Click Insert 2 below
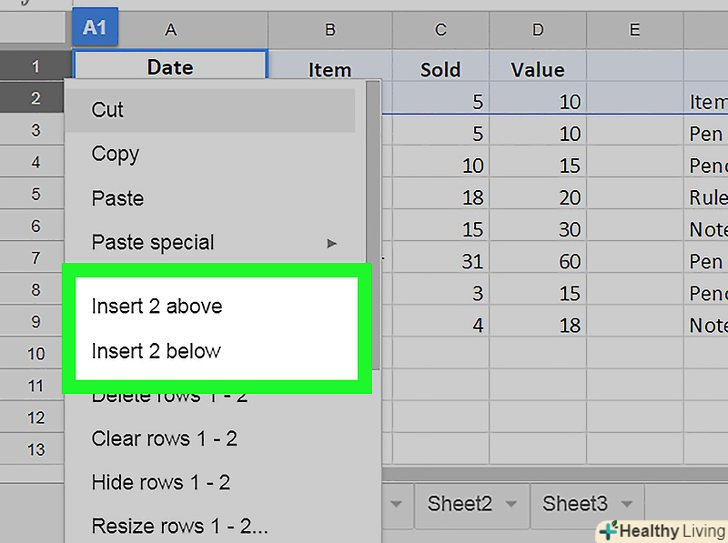Viewport: 728px width, 543px height. (x=156, y=351)
